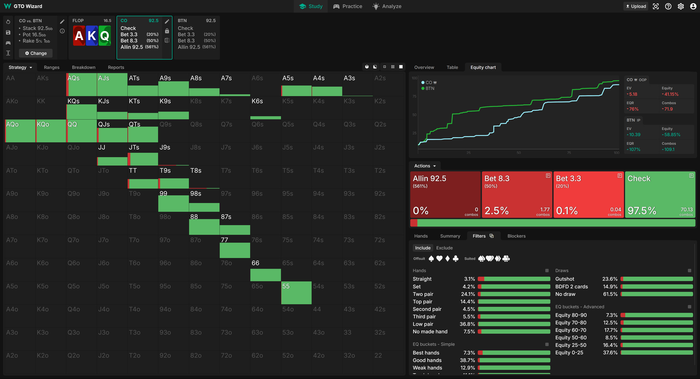
Task: Click the options icon on Check action tile
Action: [x=691, y=175]
